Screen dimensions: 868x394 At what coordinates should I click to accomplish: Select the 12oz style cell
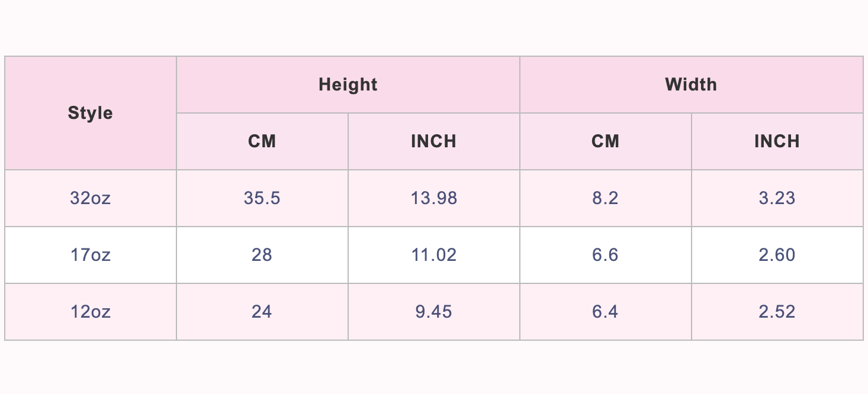[90, 312]
